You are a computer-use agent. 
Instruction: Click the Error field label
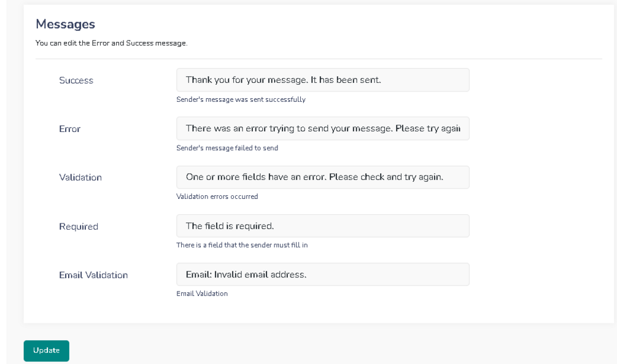click(x=70, y=129)
